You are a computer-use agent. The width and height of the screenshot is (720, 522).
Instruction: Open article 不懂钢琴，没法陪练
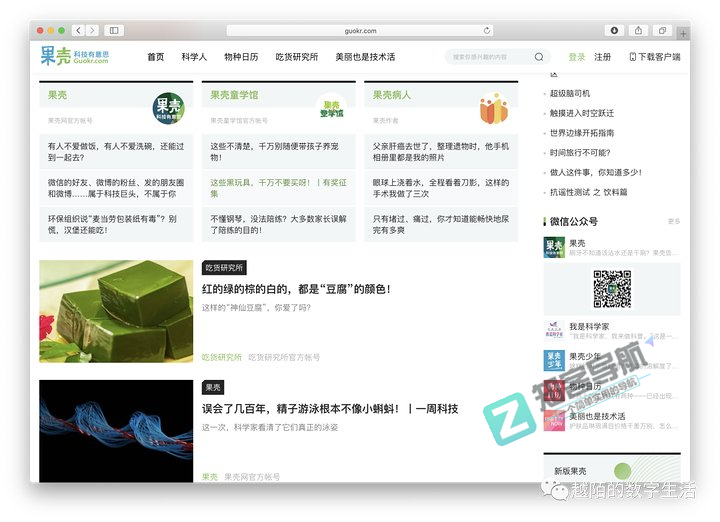click(x=278, y=225)
